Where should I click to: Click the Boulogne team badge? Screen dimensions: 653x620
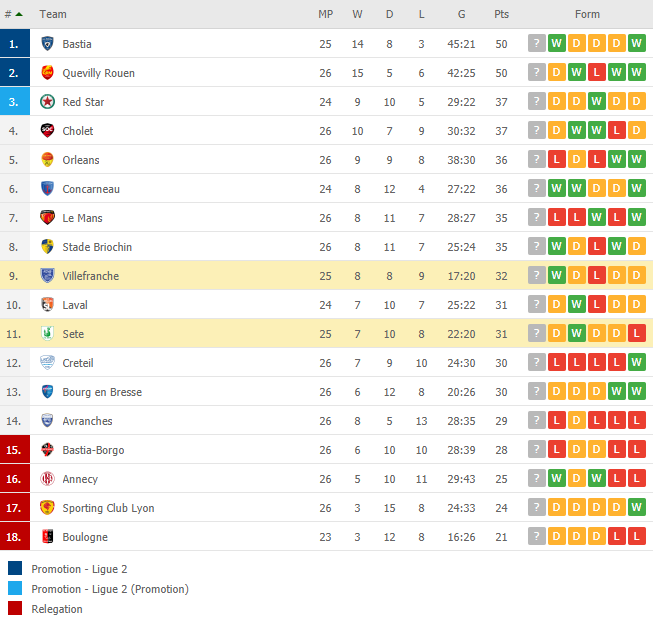(x=47, y=536)
